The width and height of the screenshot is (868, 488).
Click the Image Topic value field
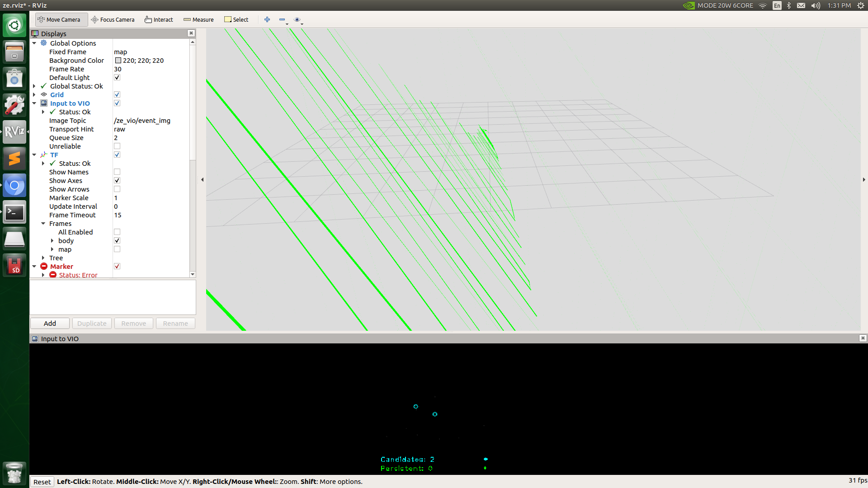pyautogui.click(x=142, y=121)
